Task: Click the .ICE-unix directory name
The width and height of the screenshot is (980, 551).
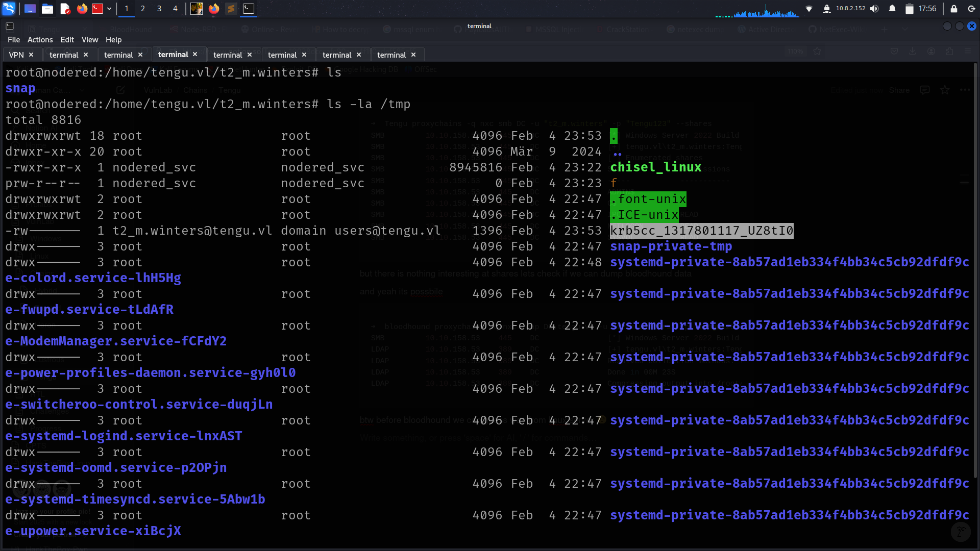Action: 645,215
